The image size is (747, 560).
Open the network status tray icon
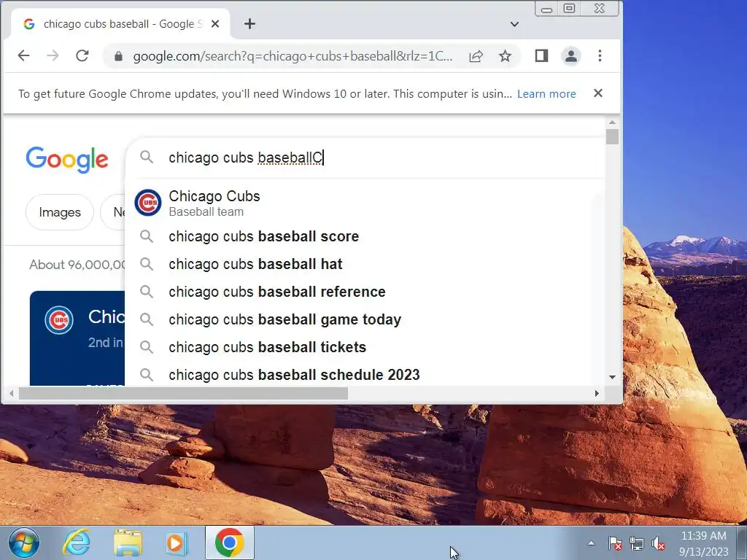[x=636, y=542]
